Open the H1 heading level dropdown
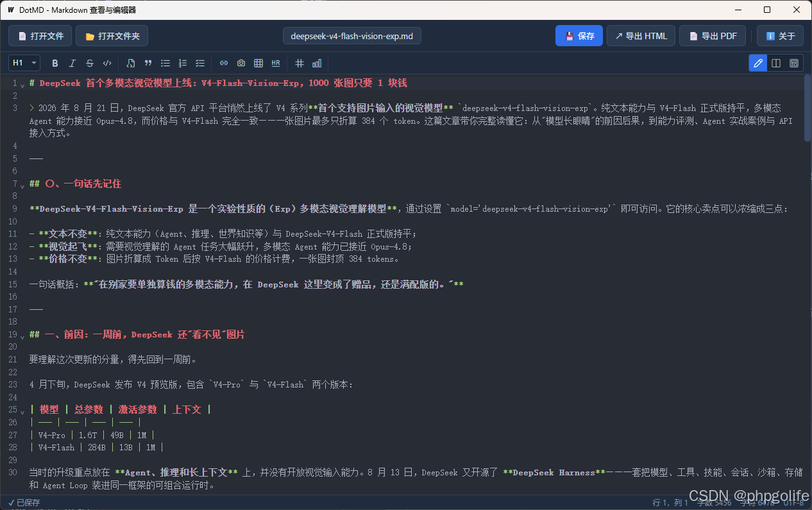812x510 pixels. tap(24, 63)
